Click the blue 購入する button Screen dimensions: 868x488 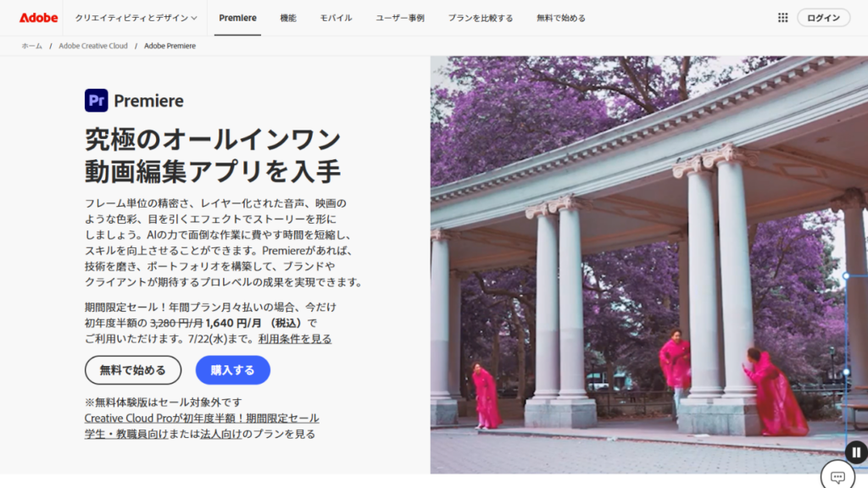click(232, 370)
